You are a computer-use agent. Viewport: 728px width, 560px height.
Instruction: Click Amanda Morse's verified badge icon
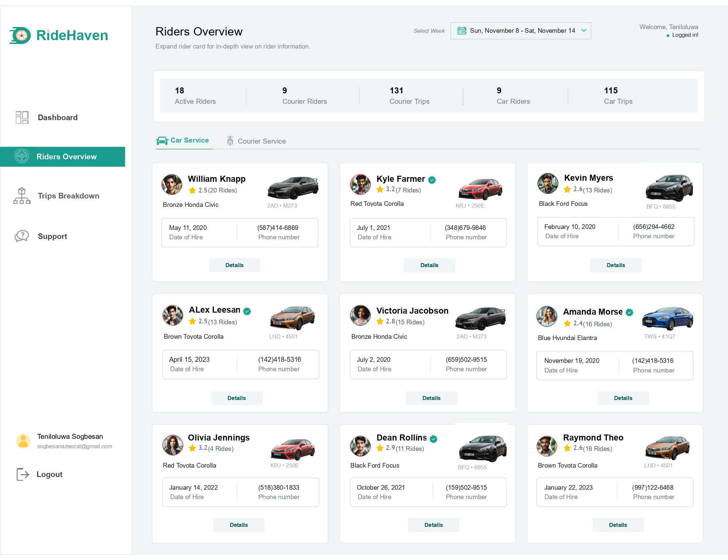tap(630, 312)
